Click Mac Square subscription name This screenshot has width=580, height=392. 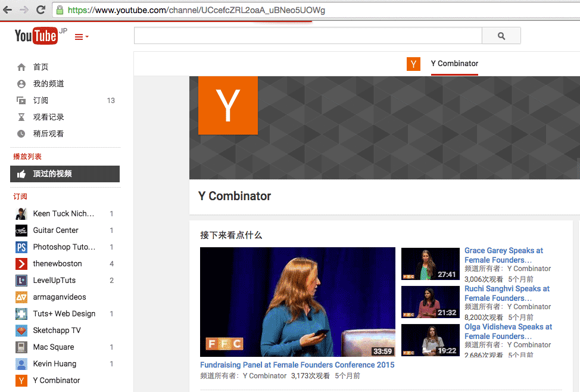[54, 347]
